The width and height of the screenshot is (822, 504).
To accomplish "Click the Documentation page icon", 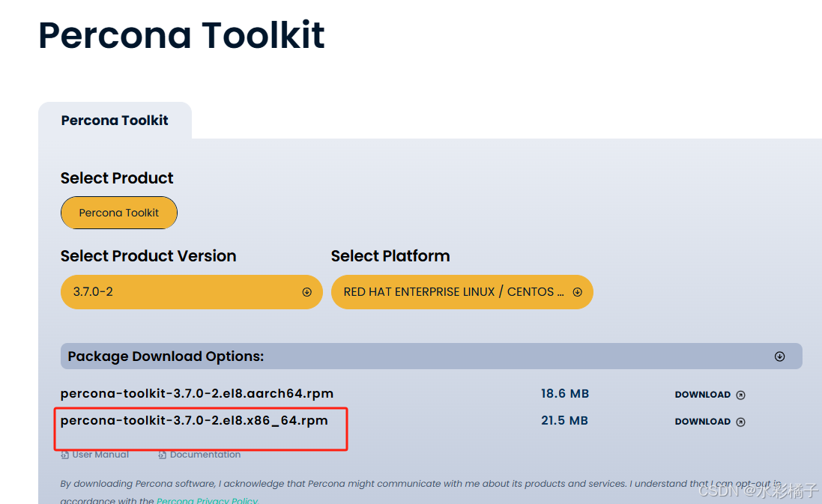I will click(162, 455).
